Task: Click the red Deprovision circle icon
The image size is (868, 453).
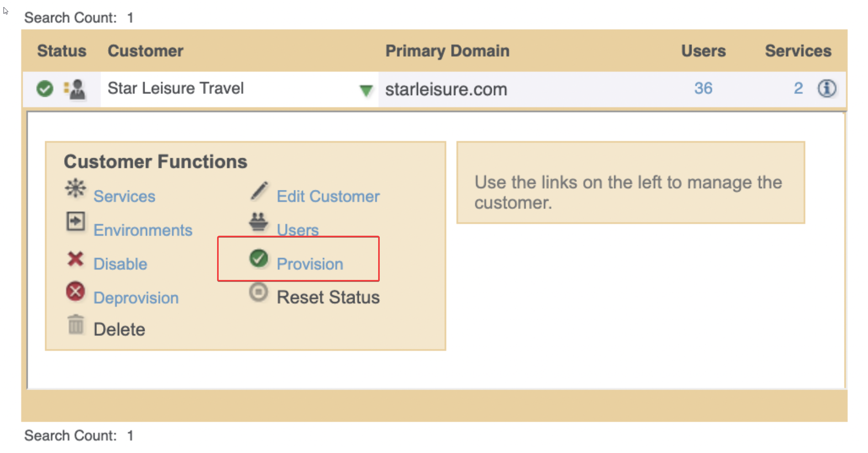Action: 75,292
